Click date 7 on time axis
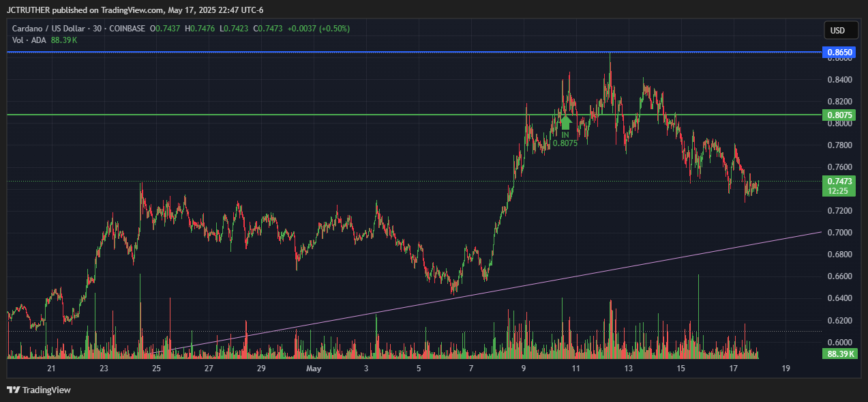 point(471,369)
